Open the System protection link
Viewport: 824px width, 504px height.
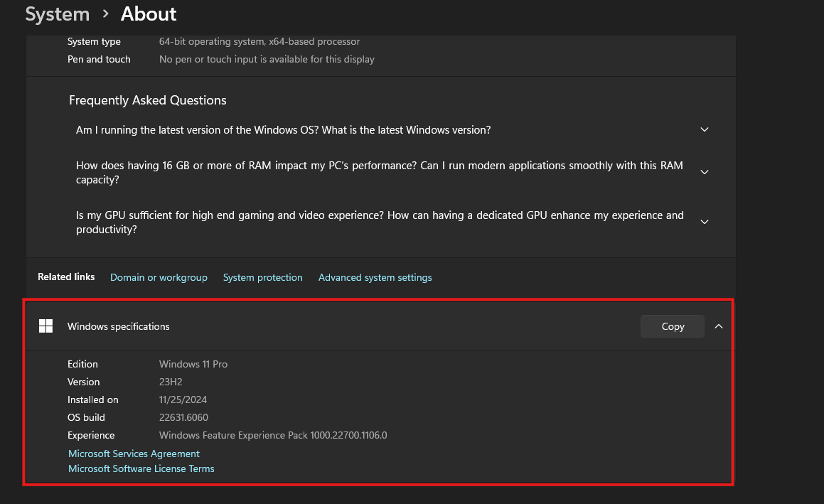point(262,277)
